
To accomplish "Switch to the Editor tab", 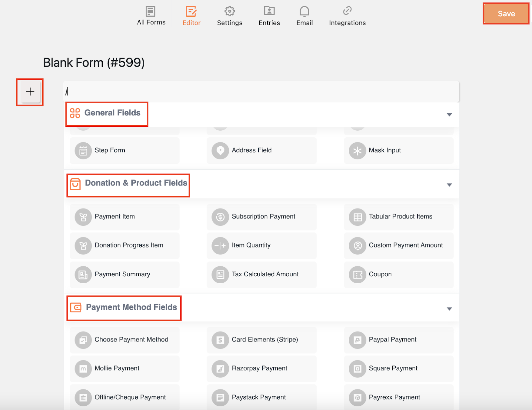I will (x=192, y=16).
